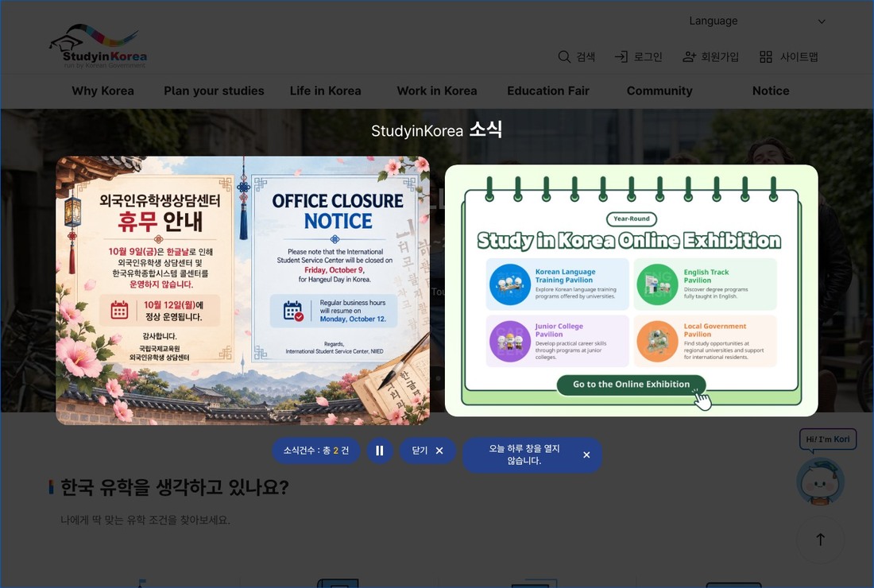Screen dimensions: 874x588
Task: Click the sign-up person icon
Action: coord(689,57)
